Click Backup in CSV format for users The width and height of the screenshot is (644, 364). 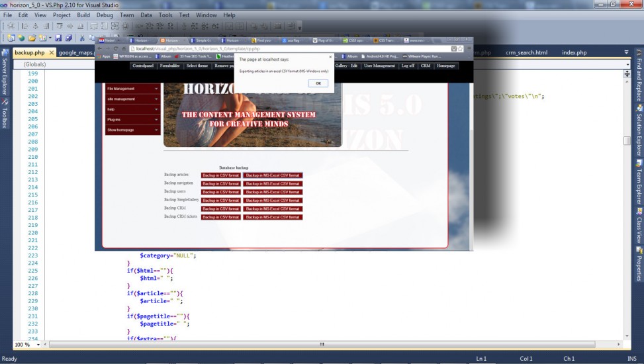click(x=220, y=191)
